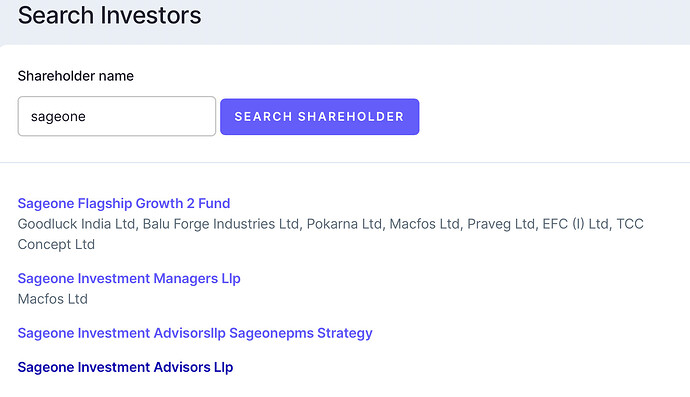
Task: Click the Shareholder name field label
Action: [x=76, y=76]
